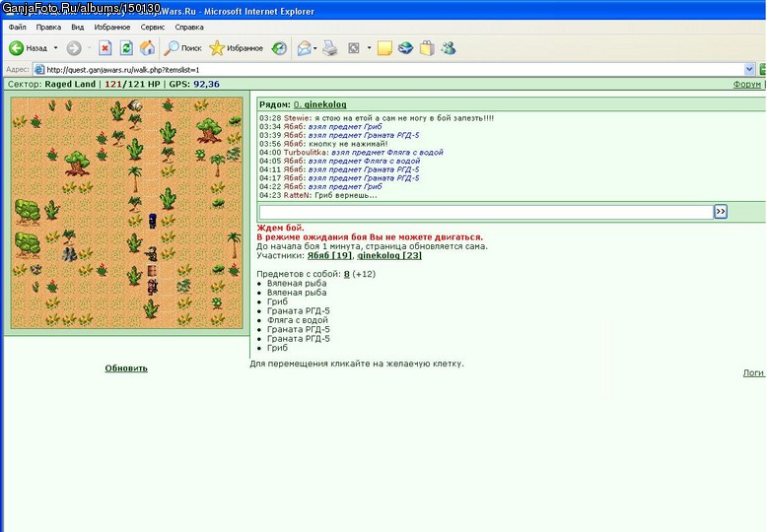Go to the Home page icon
Image resolution: width=767 pixels, height=532 pixels.
coord(147,48)
